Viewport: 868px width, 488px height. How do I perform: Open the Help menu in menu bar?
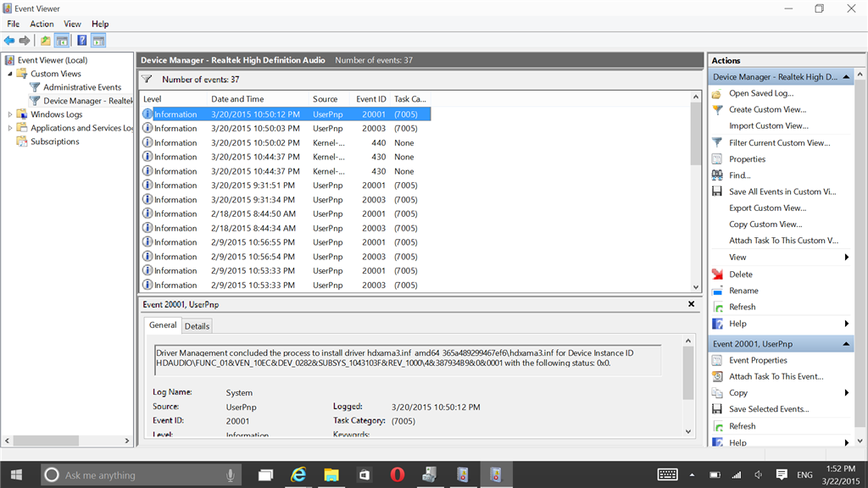coord(100,24)
